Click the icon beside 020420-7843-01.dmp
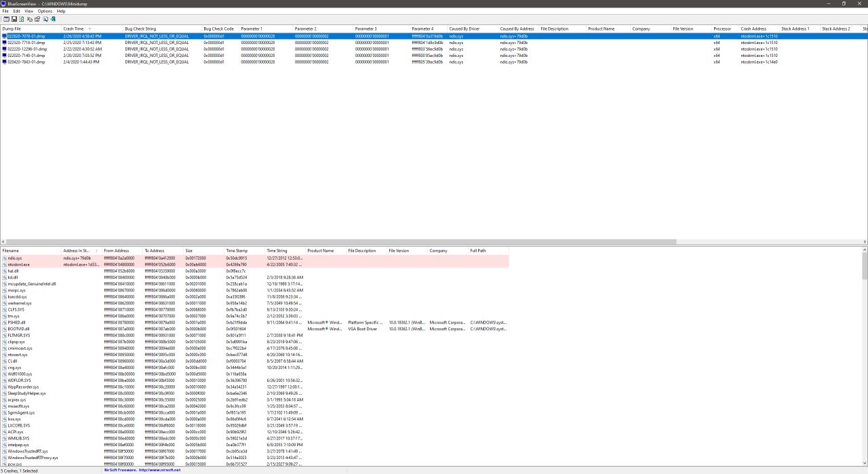This screenshot has width=868, height=474. point(5,62)
